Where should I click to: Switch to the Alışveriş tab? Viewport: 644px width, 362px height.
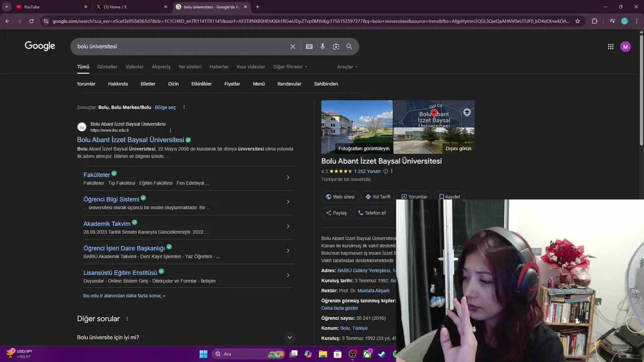pyautogui.click(x=161, y=66)
